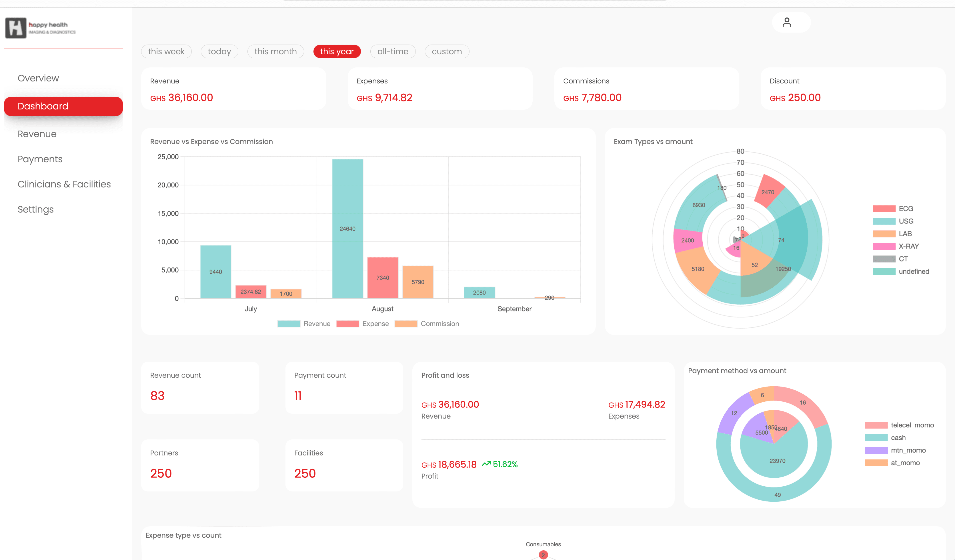Click the Expenses GHS 9,714.82 card
Viewport: 955px width, 560px height.
click(440, 89)
